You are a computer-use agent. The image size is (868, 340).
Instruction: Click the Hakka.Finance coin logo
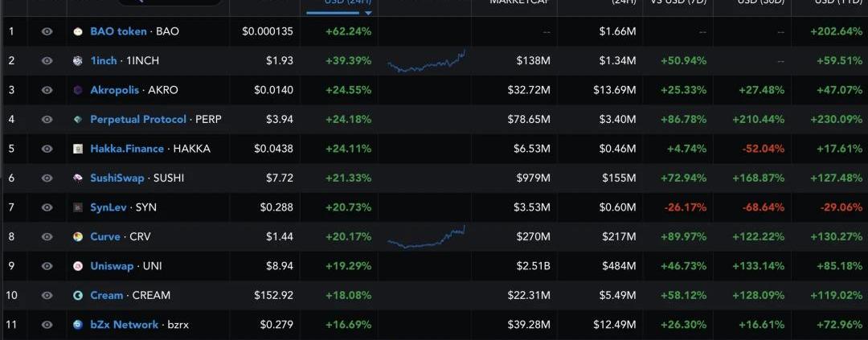pyautogui.click(x=78, y=149)
